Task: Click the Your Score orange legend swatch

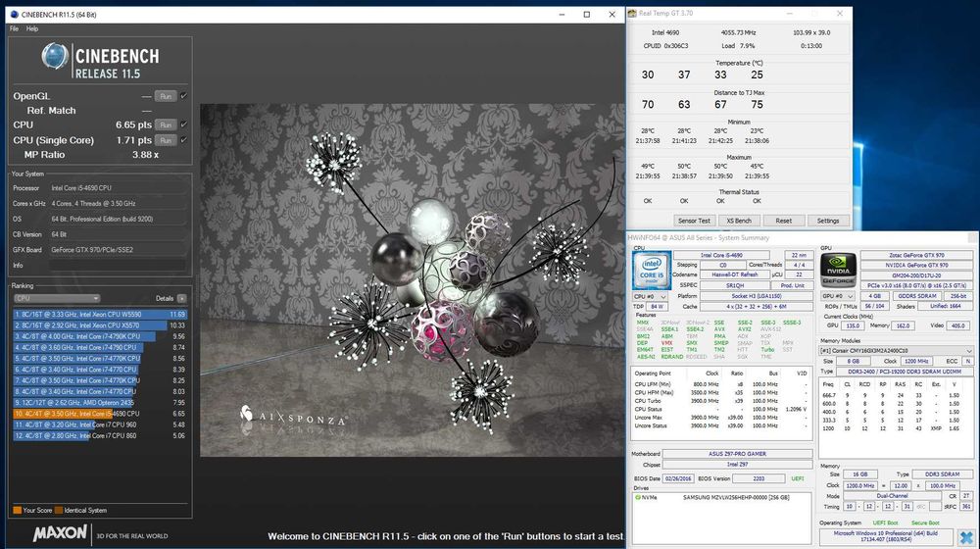Action: tap(17, 510)
